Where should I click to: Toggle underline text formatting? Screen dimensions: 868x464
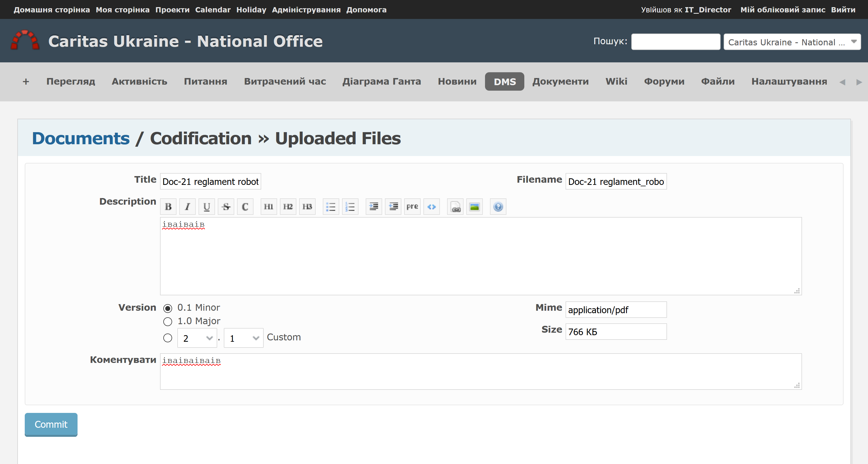click(x=206, y=206)
